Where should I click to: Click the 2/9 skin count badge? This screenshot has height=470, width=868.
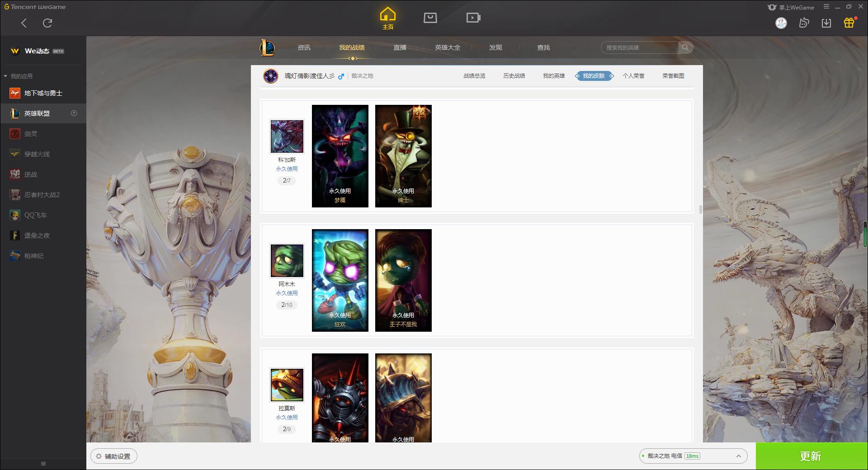(287, 429)
